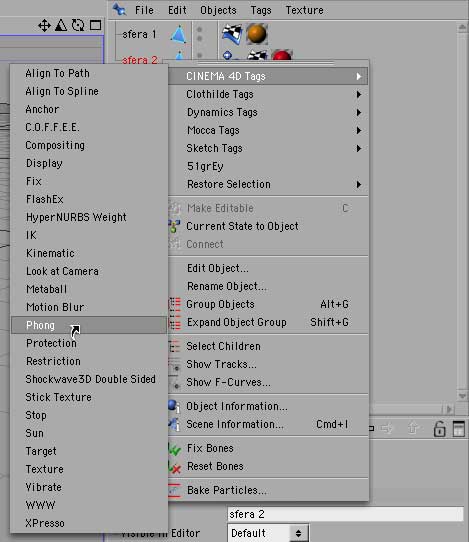Click the lock icon in the attributes panel
469x542 pixels.
point(439,429)
